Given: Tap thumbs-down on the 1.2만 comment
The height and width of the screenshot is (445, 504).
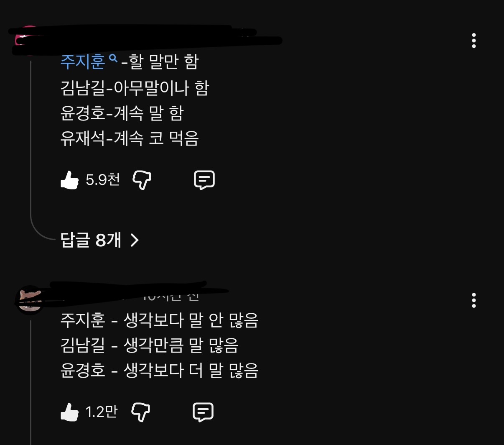Looking at the screenshot, I should [x=140, y=412].
